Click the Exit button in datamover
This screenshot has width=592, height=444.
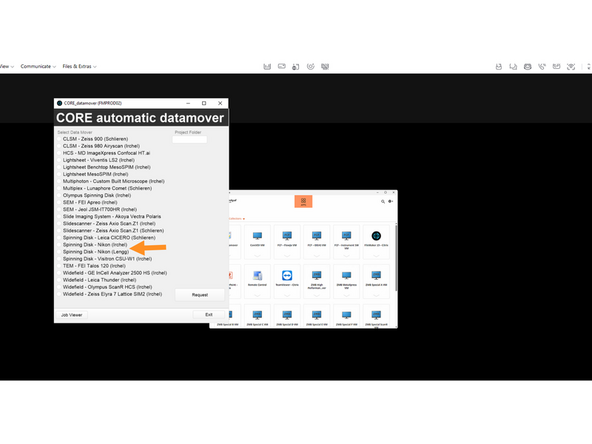pos(209,314)
